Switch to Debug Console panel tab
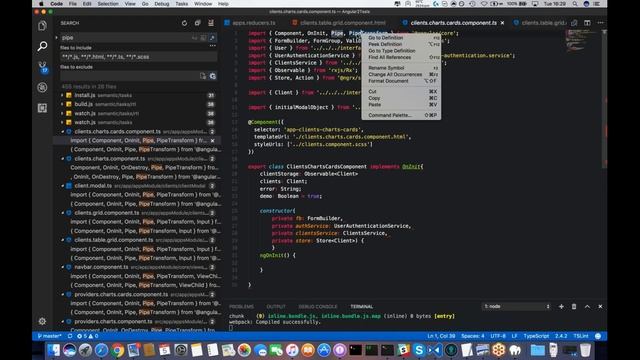This screenshot has width=640, height=360. (318, 307)
